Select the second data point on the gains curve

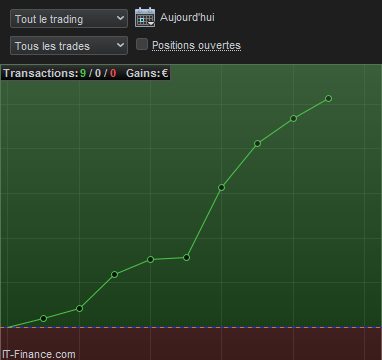(x=79, y=308)
